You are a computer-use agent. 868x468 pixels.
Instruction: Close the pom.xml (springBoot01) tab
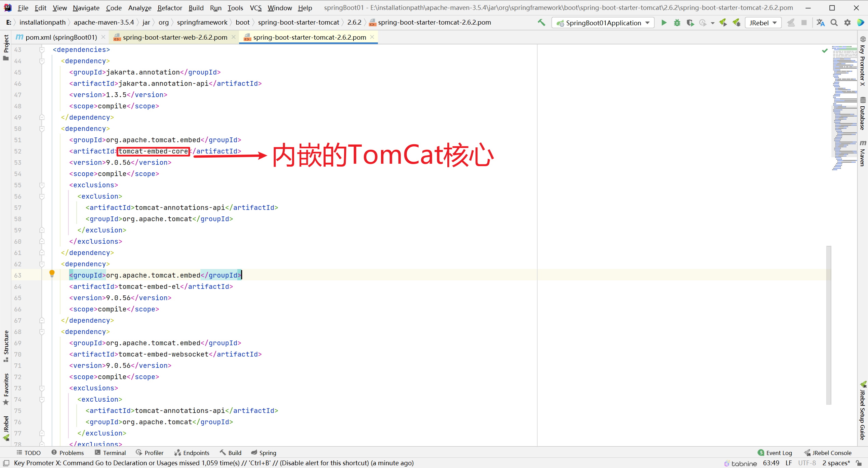tap(103, 37)
